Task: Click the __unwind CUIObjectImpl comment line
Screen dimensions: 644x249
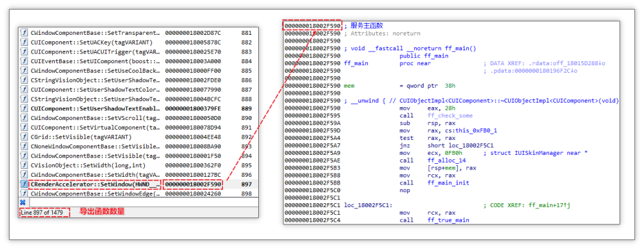Action: coord(481,101)
